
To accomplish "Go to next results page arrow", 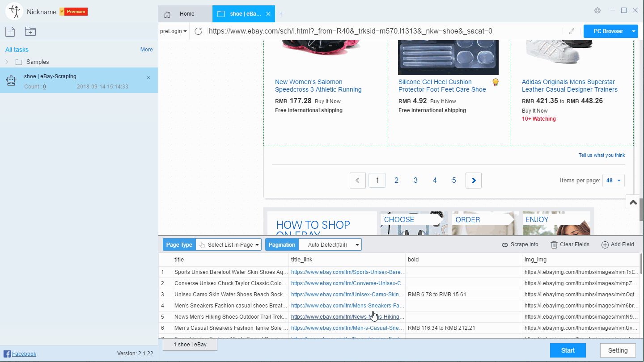I will [x=474, y=181].
